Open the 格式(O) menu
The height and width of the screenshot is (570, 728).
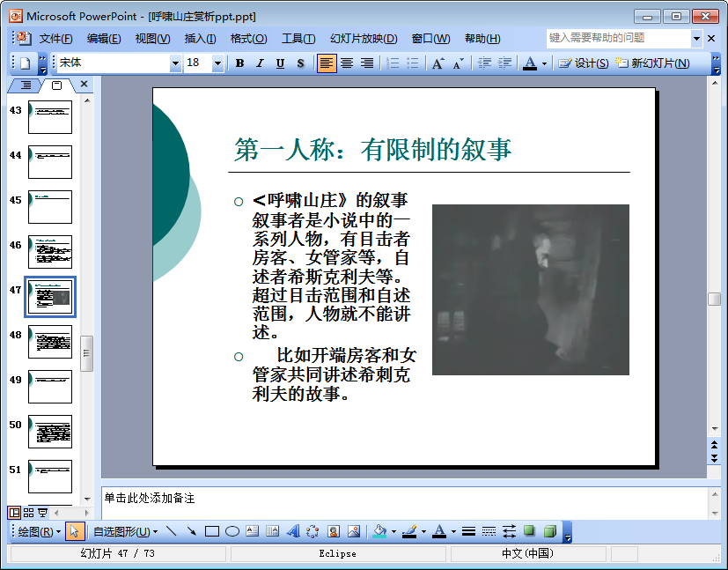click(249, 39)
